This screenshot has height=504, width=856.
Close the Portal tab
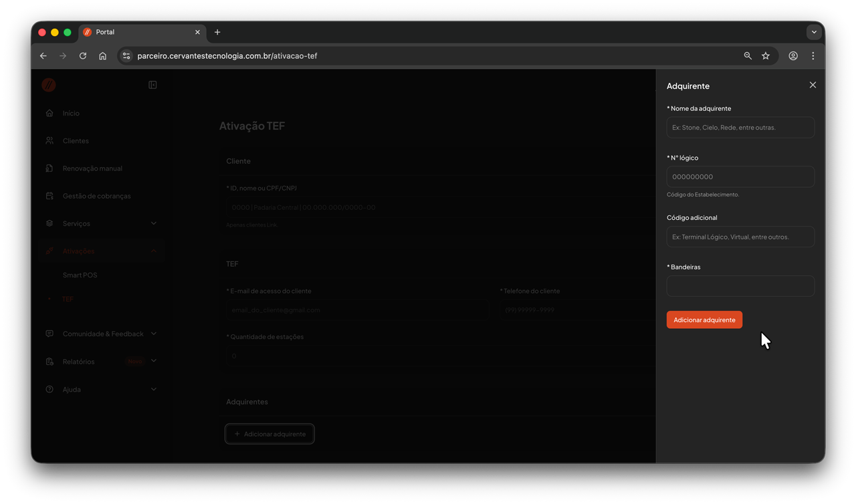coord(197,32)
